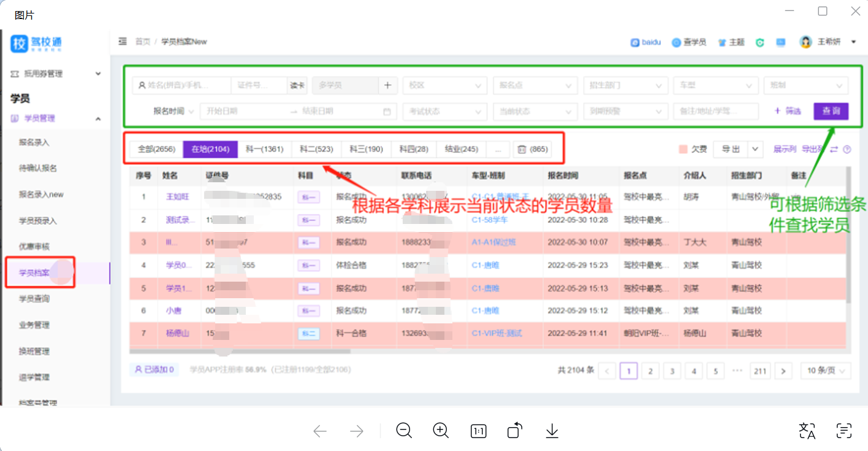This screenshot has width=868, height=451.
Task: Open the translate image text tool
Action: (x=807, y=431)
